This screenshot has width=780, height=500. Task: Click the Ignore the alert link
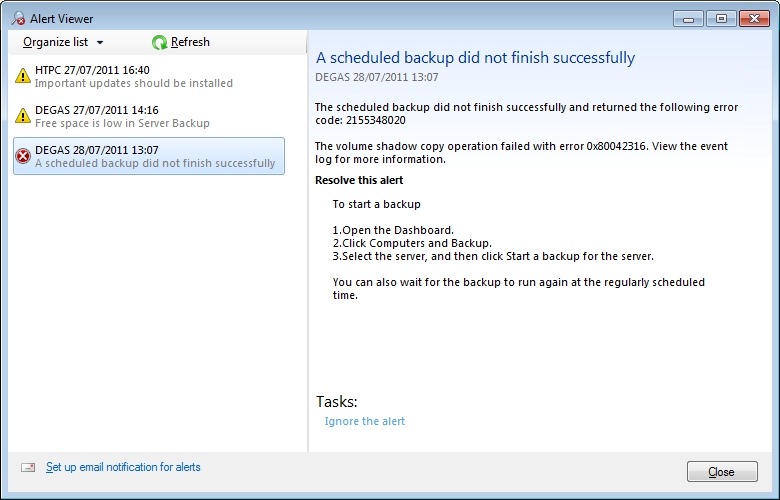(x=365, y=421)
